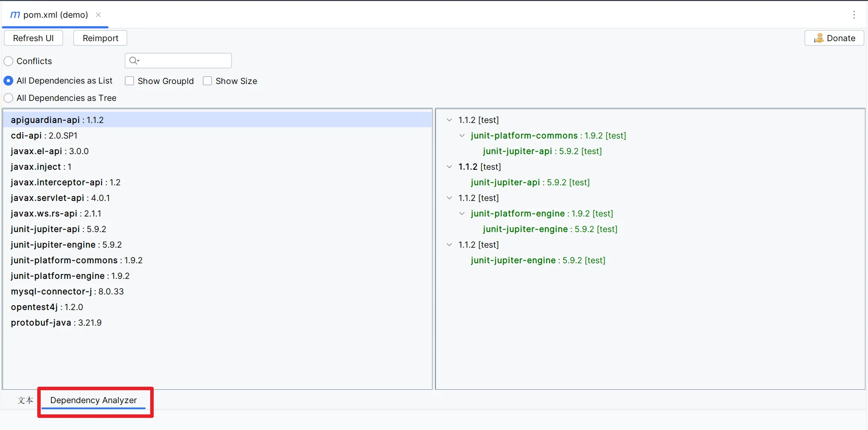Collapse the junit-platform-commons tree node

tap(462, 136)
